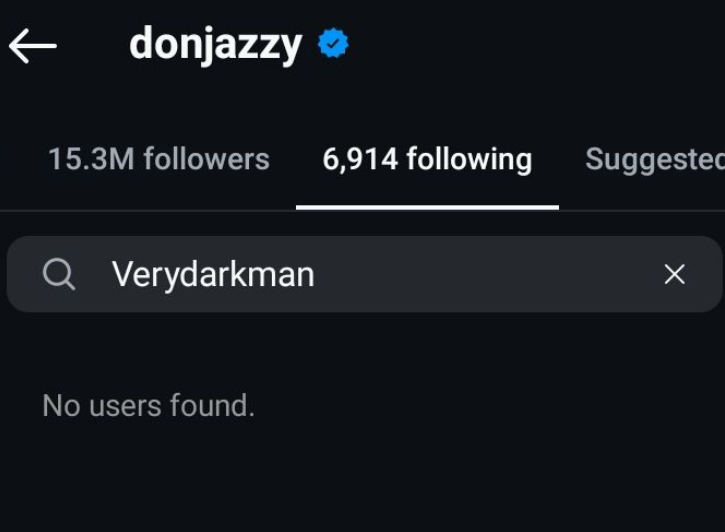Show accounts donjazzy is following
Image resolution: width=725 pixels, height=532 pixels.
(x=427, y=159)
